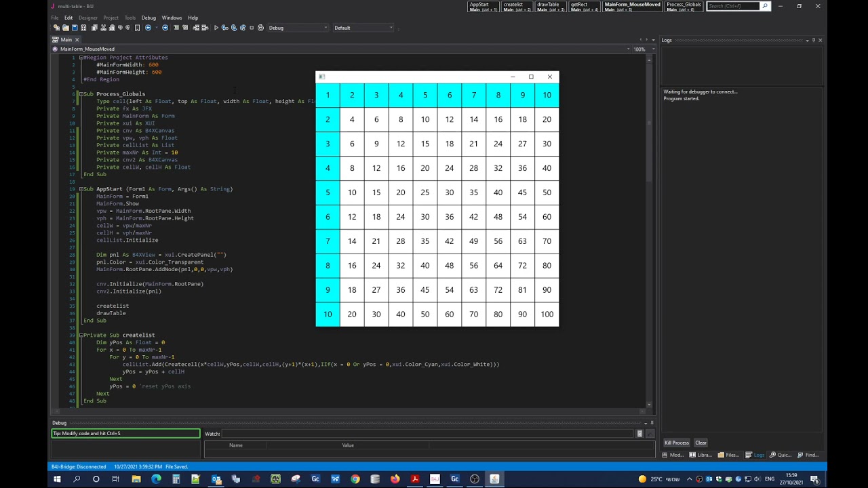
Task: Switch to the Files Manager tab
Action: pos(729,455)
